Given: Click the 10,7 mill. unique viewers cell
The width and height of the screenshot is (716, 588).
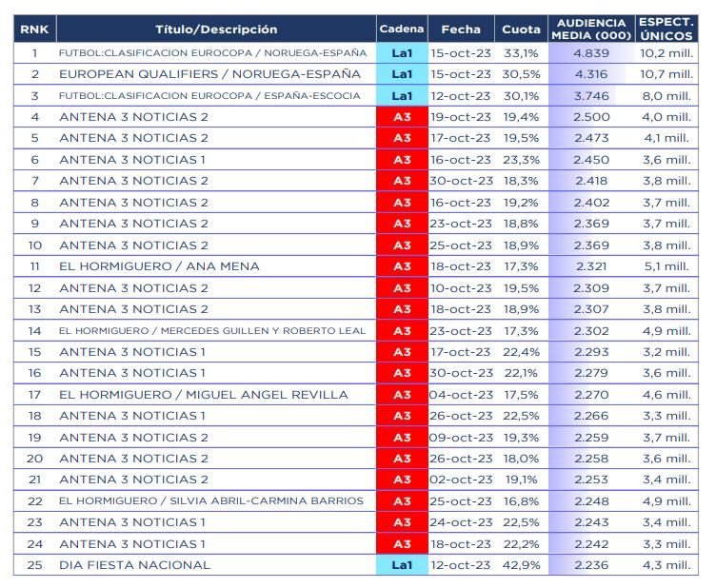Looking at the screenshot, I should tap(666, 74).
